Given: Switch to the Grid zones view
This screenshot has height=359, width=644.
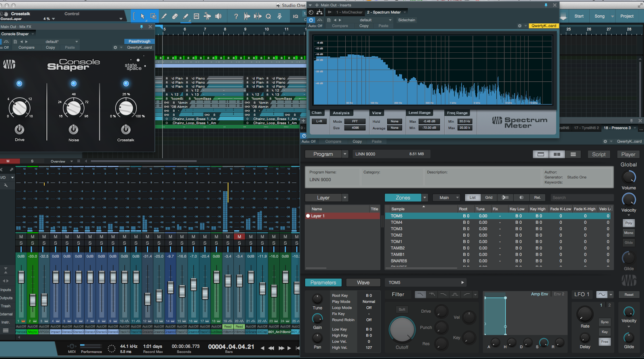Looking at the screenshot, I should [489, 198].
